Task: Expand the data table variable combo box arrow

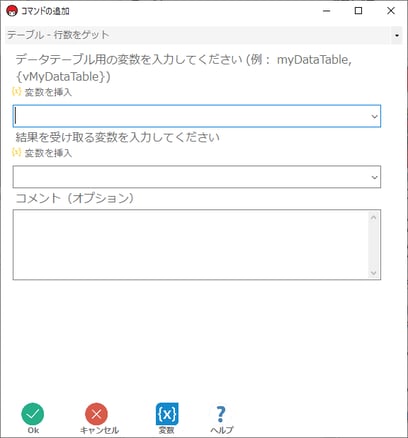Action: pyautogui.click(x=374, y=116)
